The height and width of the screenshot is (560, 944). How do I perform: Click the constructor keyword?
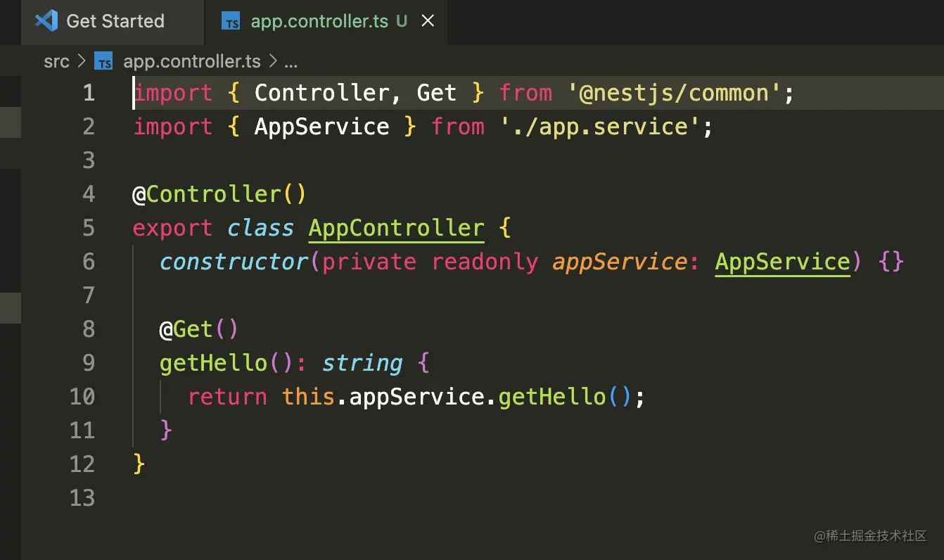click(x=234, y=262)
